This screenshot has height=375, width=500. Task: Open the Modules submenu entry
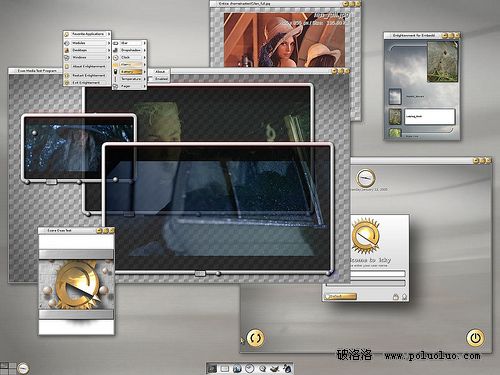(x=87, y=43)
